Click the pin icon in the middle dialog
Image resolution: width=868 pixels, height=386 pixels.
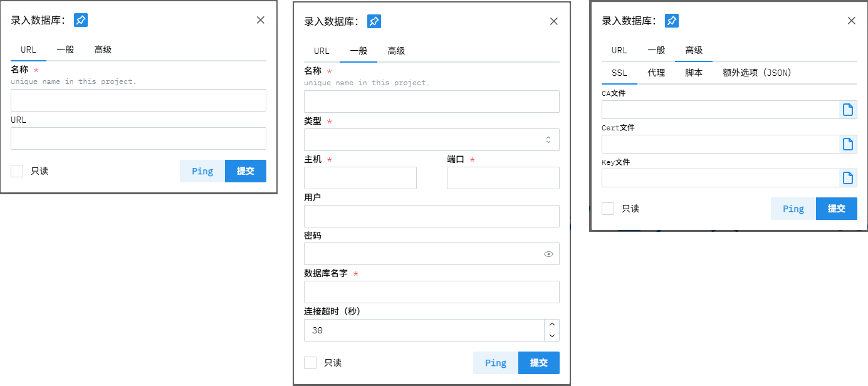(x=374, y=21)
